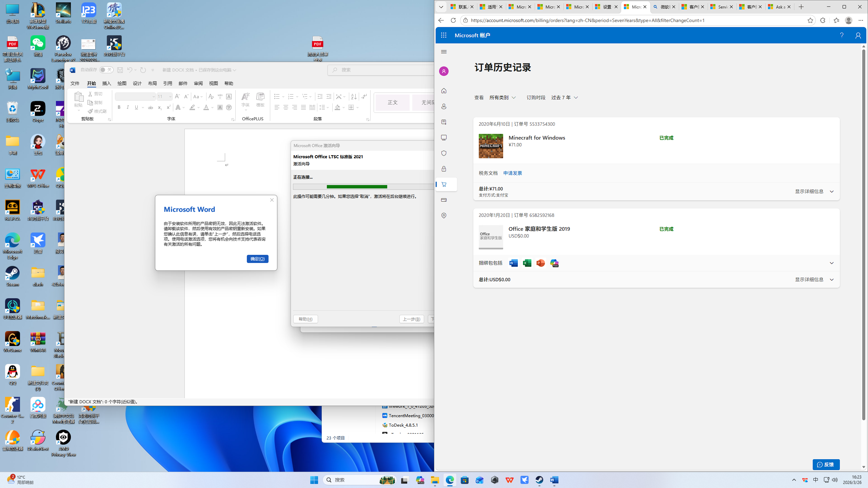Click the Word title bar search box
868x488 pixels.
click(381, 70)
